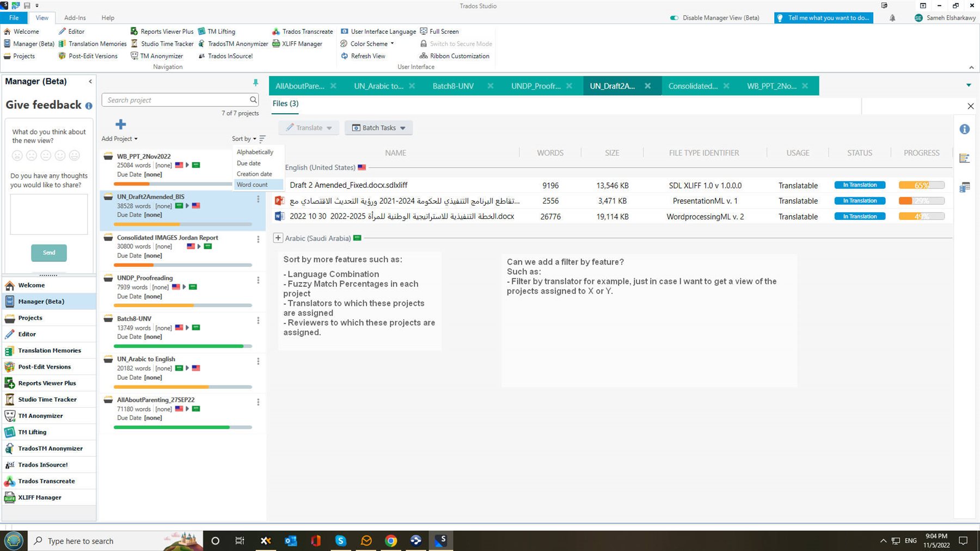Image resolution: width=980 pixels, height=551 pixels.
Task: Send the feedback form
Action: tap(49, 253)
